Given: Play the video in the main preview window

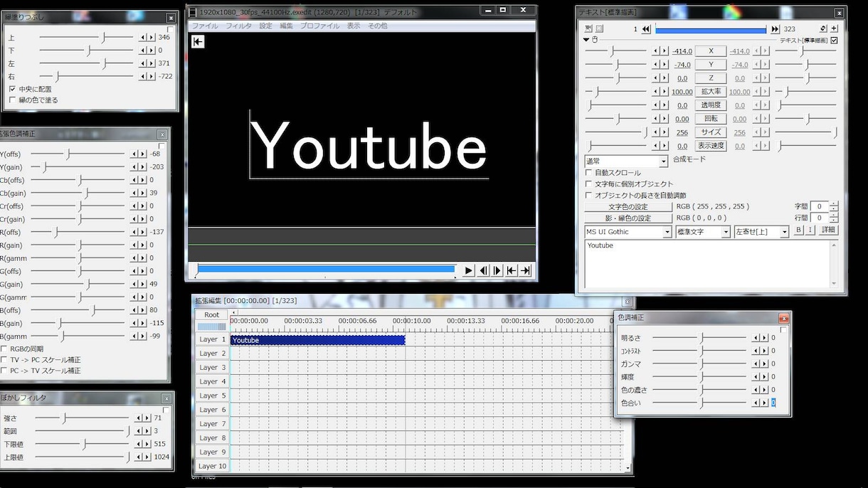Looking at the screenshot, I should pos(469,270).
